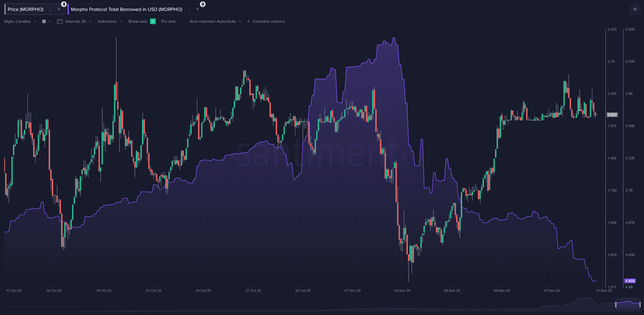This screenshot has height=315, width=644.
Task: Click the plus icon beside Combine metrics
Action: point(248,21)
